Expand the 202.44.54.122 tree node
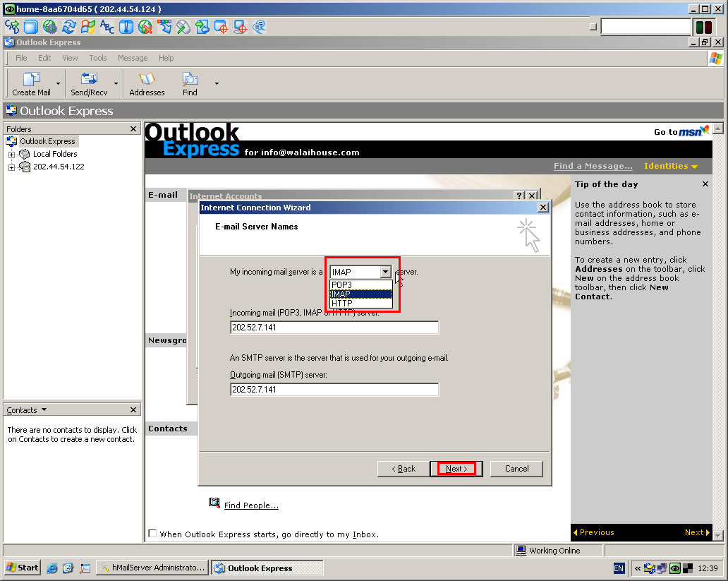 point(11,167)
